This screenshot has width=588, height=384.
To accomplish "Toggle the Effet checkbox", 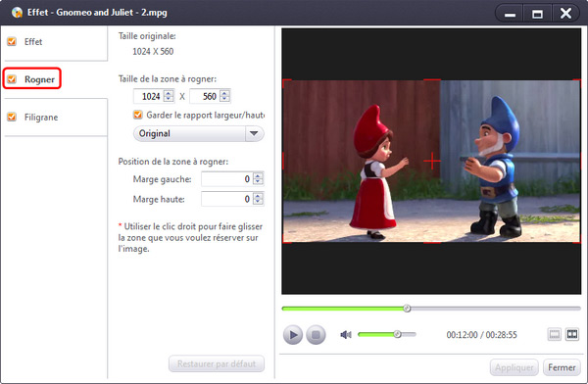I will (12, 41).
